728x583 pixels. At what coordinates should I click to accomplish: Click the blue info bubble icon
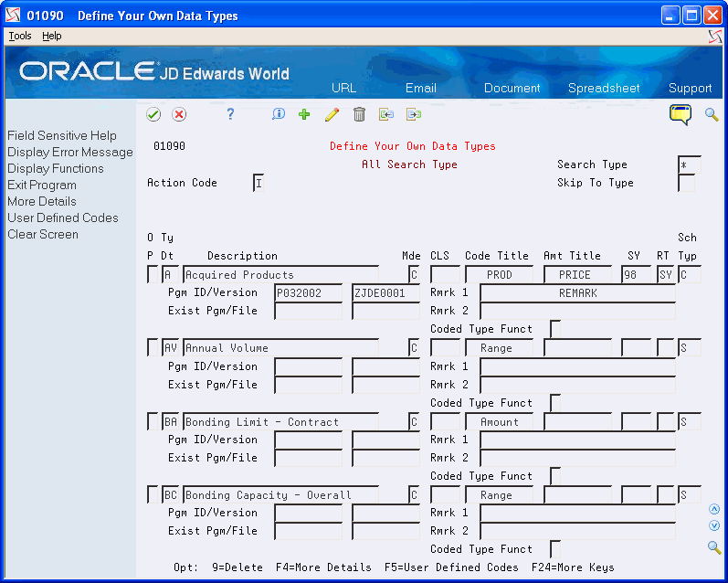click(x=279, y=114)
